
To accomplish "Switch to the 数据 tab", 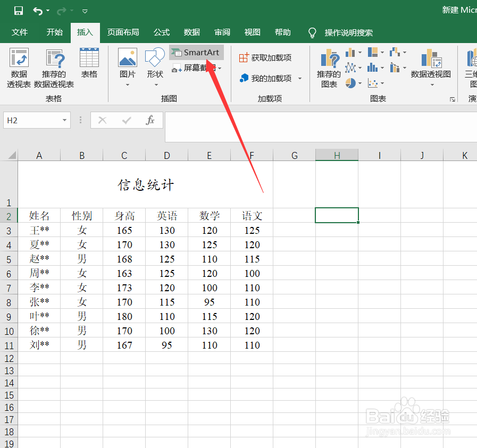I will pos(191,32).
